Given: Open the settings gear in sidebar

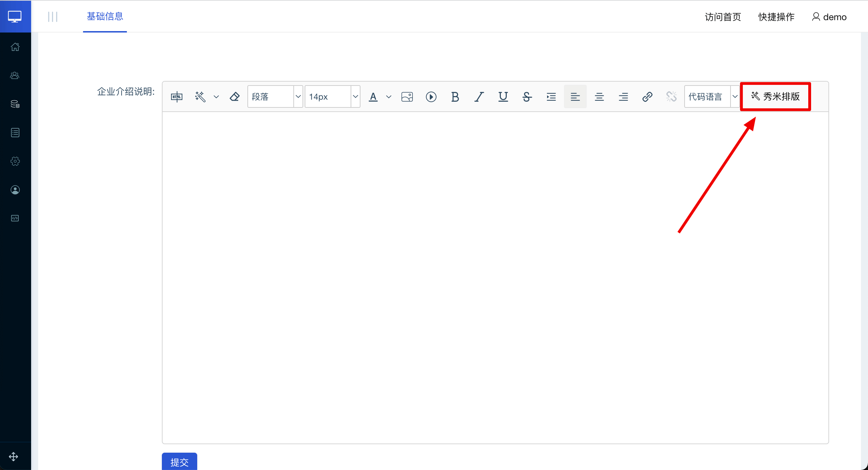Looking at the screenshot, I should point(15,161).
